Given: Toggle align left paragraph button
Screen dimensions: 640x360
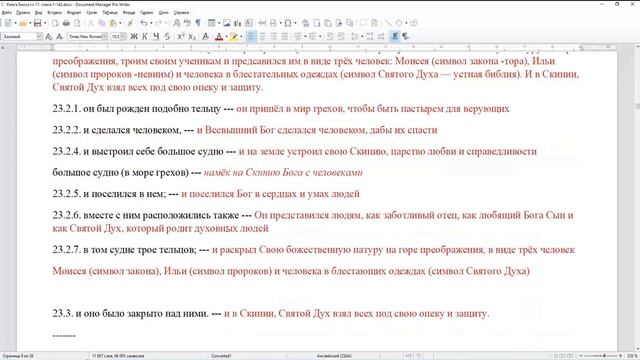Looking at the screenshot, I should click(251, 36).
